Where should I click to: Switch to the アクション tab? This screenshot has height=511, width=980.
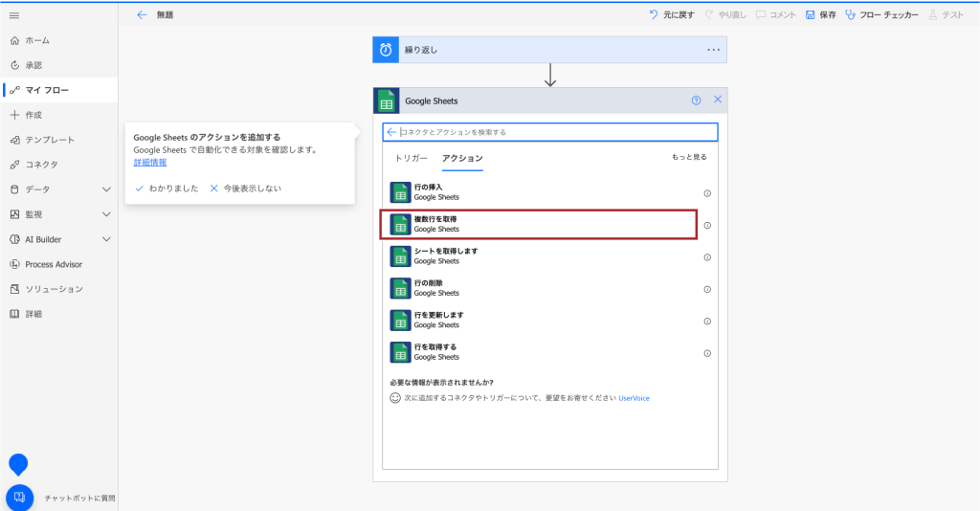click(x=462, y=159)
